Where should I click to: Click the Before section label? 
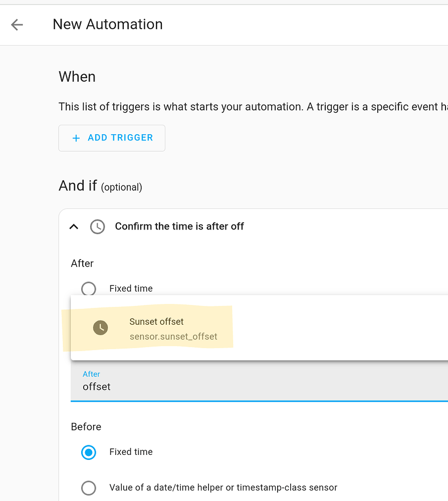tap(86, 427)
